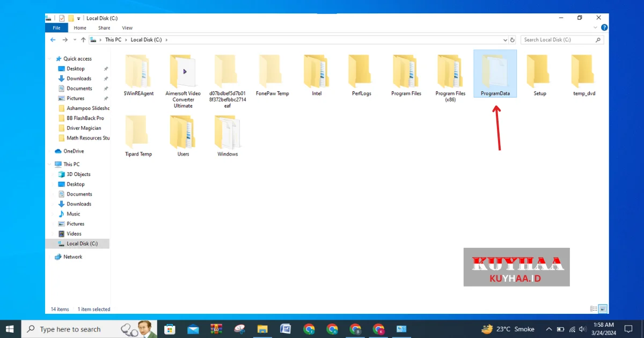Click the Properties quick access toolbar icon
The width and height of the screenshot is (644, 338).
tap(62, 18)
